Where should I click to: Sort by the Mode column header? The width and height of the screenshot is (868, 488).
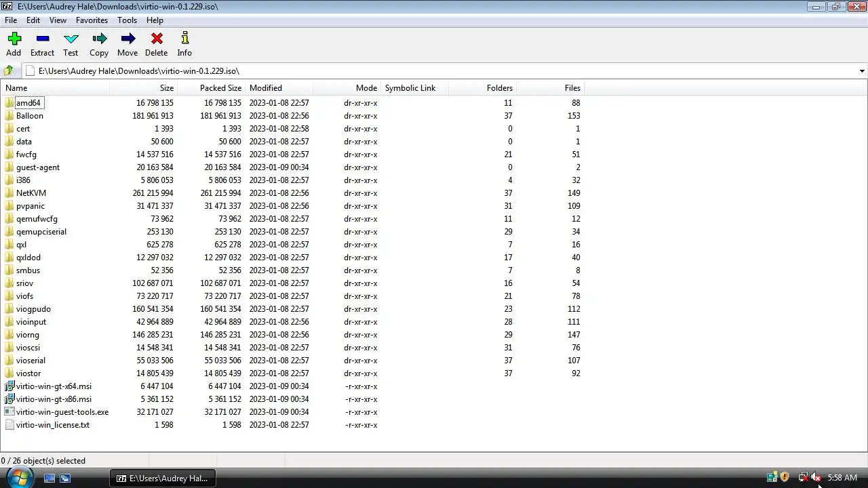click(347, 88)
